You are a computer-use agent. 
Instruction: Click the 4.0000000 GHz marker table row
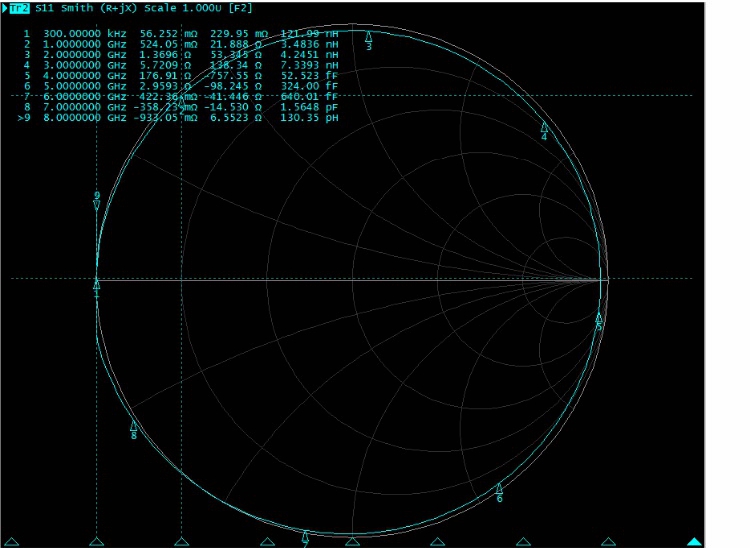coord(180,75)
